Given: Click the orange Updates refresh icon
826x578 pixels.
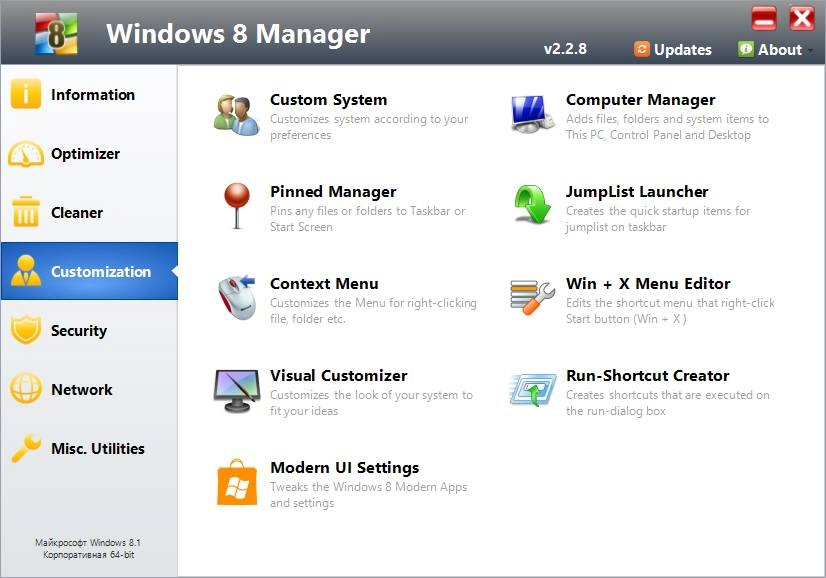Looking at the screenshot, I should (642, 49).
